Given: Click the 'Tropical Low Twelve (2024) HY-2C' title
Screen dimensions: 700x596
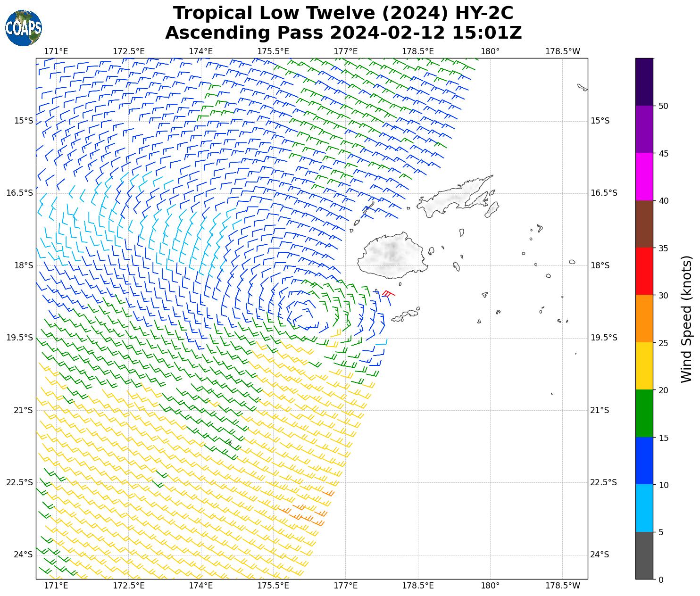Looking at the screenshot, I should click(x=343, y=13).
